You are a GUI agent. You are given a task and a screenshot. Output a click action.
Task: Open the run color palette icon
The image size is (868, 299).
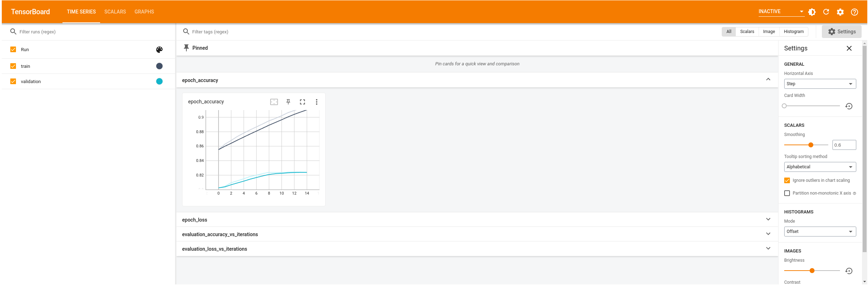tap(159, 50)
